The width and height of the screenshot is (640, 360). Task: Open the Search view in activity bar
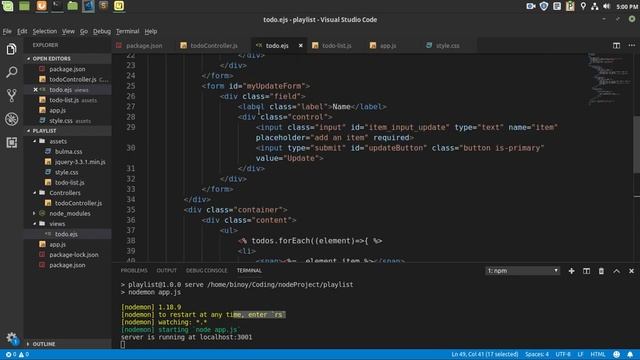11,72
